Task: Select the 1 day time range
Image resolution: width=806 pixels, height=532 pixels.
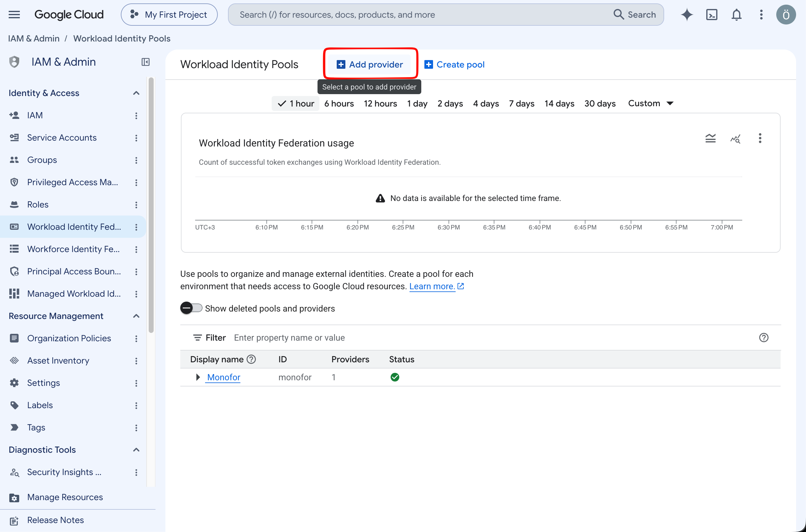Action: click(x=417, y=103)
